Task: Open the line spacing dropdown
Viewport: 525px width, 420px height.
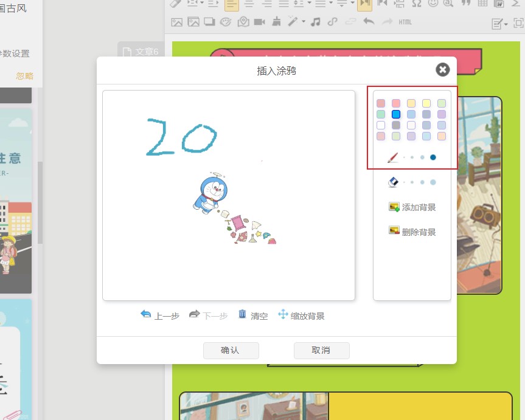Action: pos(309,5)
